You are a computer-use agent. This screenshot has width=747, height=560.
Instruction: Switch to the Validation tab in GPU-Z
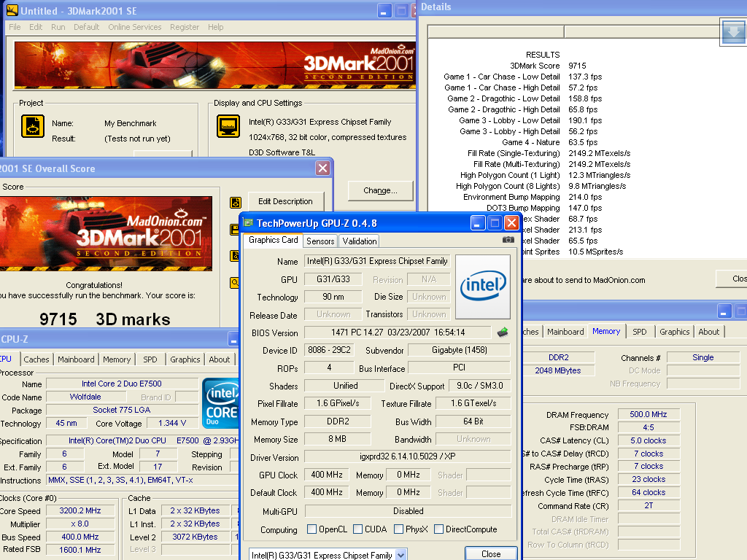359,241
